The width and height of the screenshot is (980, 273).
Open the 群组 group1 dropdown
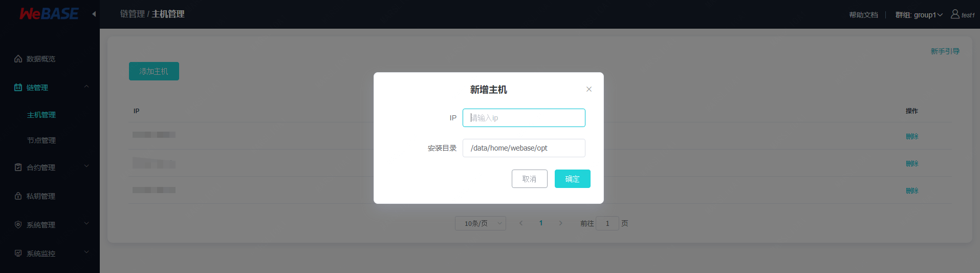(919, 15)
